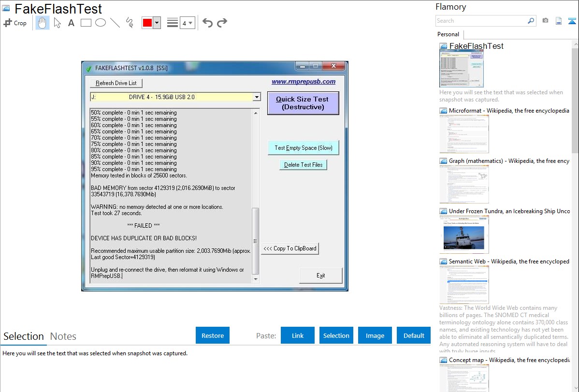Open the Personal tab in Flamory
579x392 pixels.
[448, 34]
